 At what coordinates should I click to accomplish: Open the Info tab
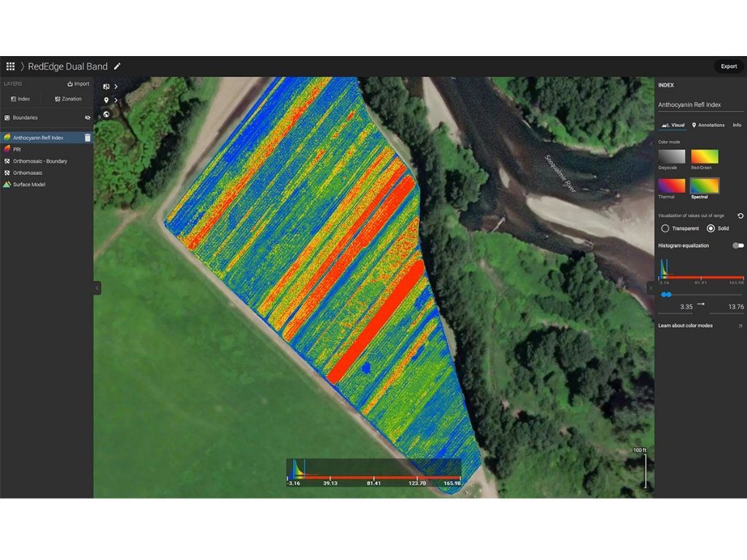(x=737, y=125)
